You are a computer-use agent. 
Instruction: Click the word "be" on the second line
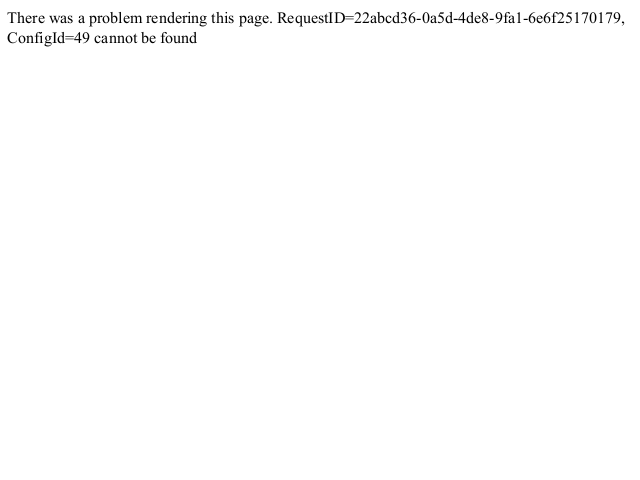coord(149,38)
